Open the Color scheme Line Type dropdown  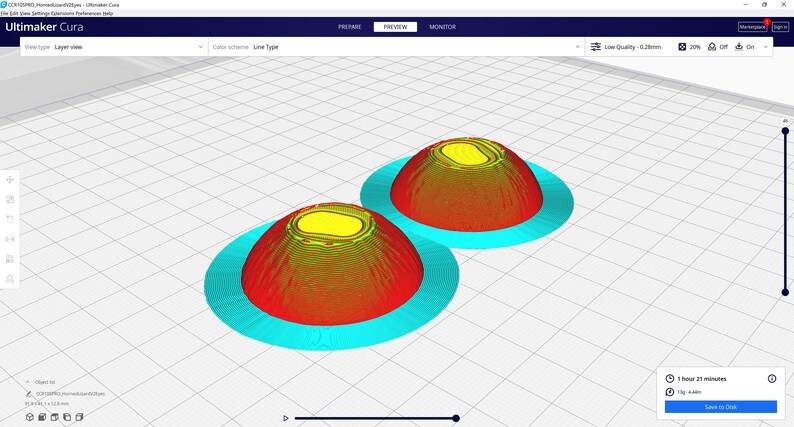(396, 47)
